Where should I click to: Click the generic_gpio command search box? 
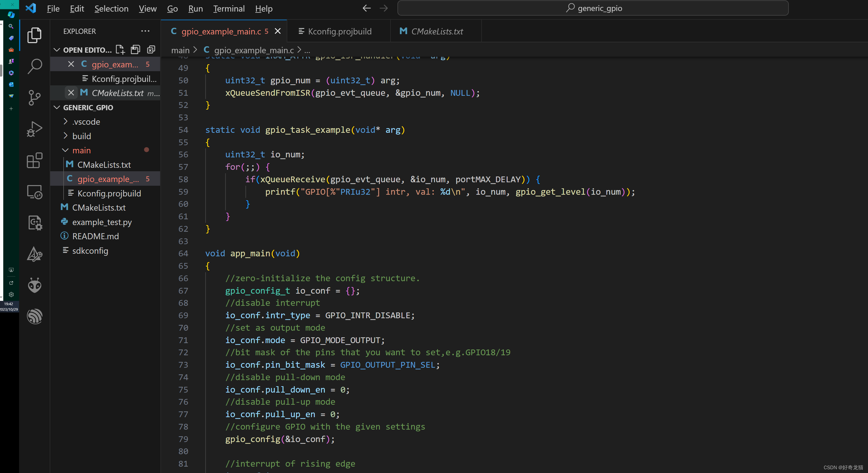coord(593,8)
